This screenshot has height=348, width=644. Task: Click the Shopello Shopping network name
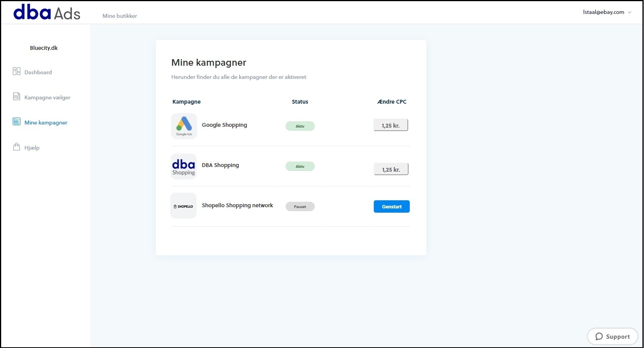coord(237,205)
